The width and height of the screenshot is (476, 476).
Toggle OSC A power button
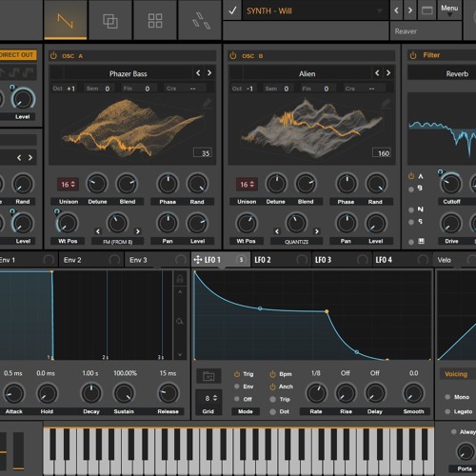(x=53, y=56)
